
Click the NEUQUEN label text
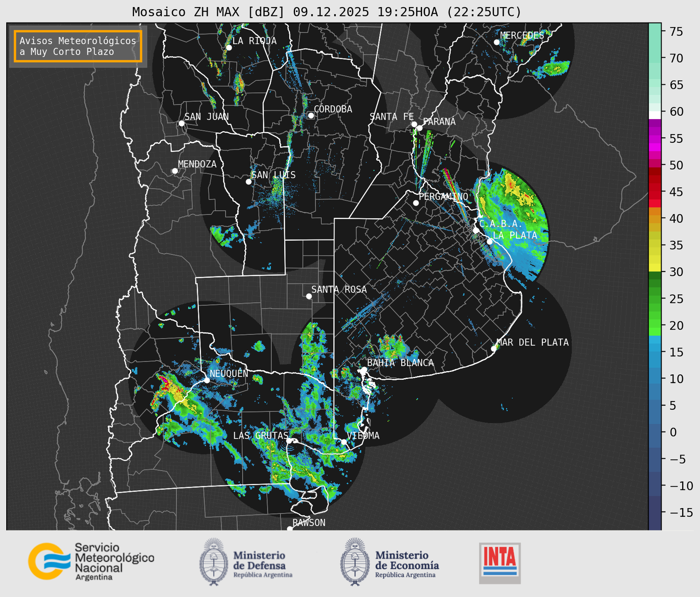(229, 373)
